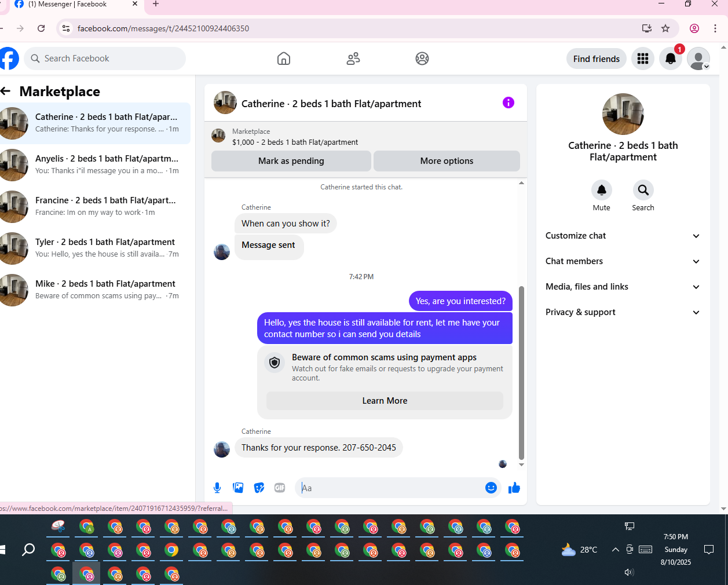Expand Chat members section
This screenshot has width=728, height=585.
point(623,261)
